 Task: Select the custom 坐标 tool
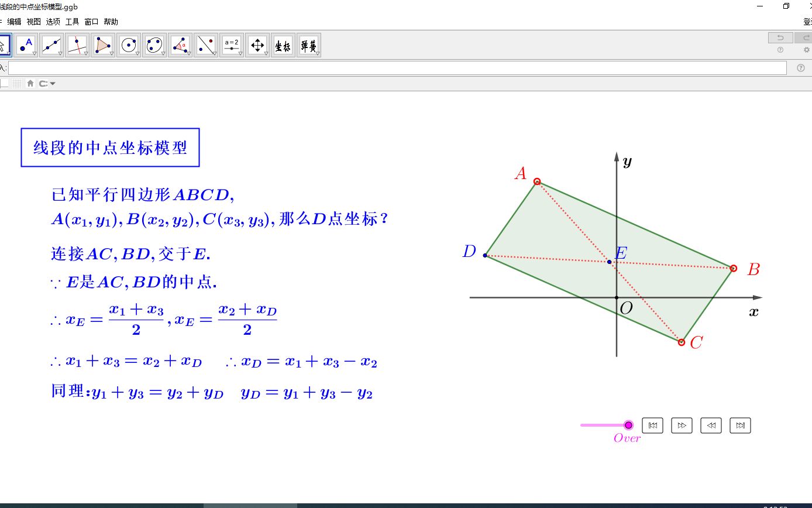283,45
